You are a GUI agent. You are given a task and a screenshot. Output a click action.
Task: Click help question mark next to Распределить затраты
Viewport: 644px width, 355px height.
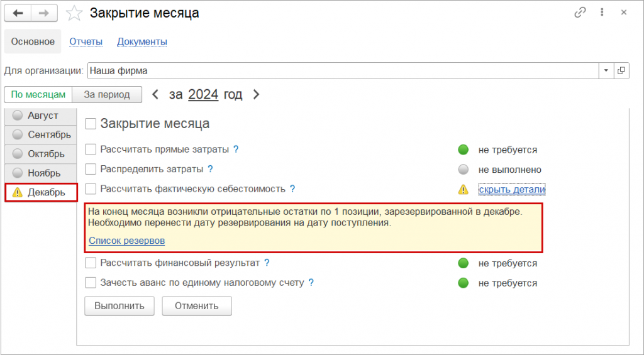(210, 169)
